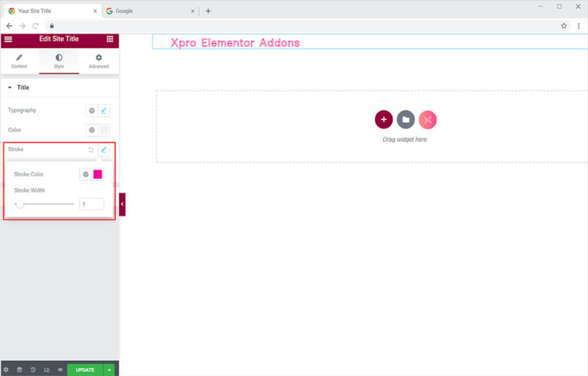
Task: Open the Elementor hamburger menu
Action: pyautogui.click(x=8, y=39)
